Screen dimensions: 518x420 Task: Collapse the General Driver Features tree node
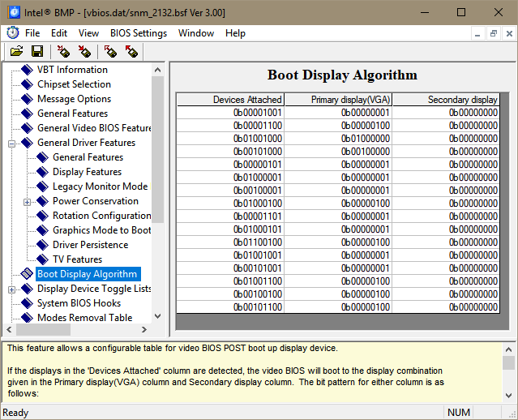[x=11, y=144]
